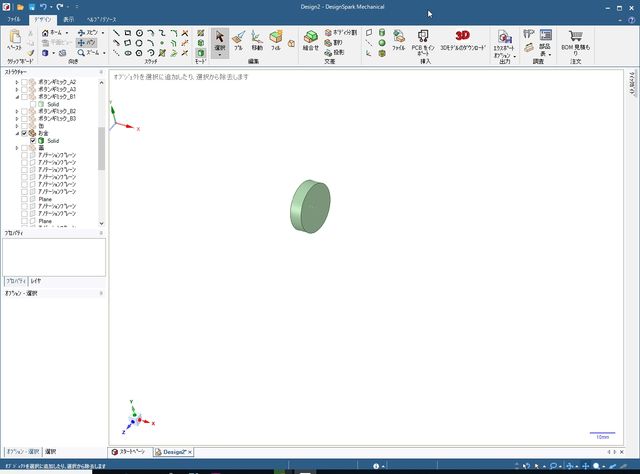Screen dimensions: 640x474
Task: Select the Fill (フィル) tool
Action: (x=276, y=40)
